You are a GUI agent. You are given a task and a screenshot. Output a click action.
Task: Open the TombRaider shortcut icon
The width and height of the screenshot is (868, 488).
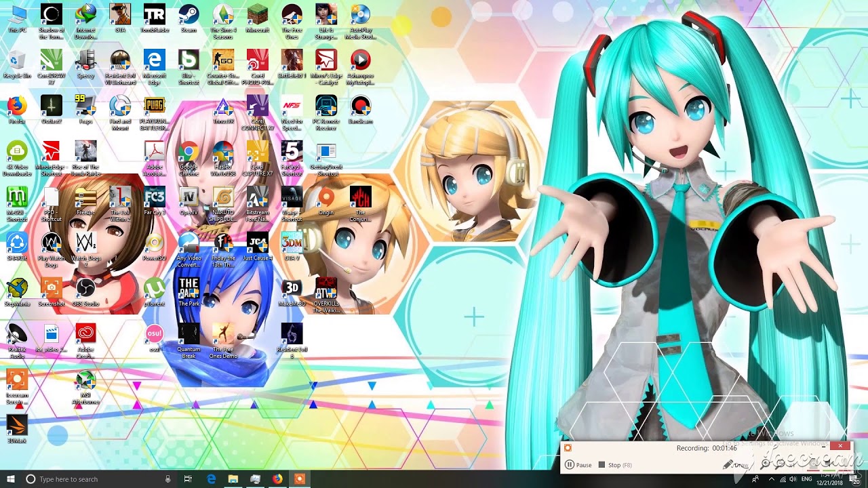click(x=154, y=18)
